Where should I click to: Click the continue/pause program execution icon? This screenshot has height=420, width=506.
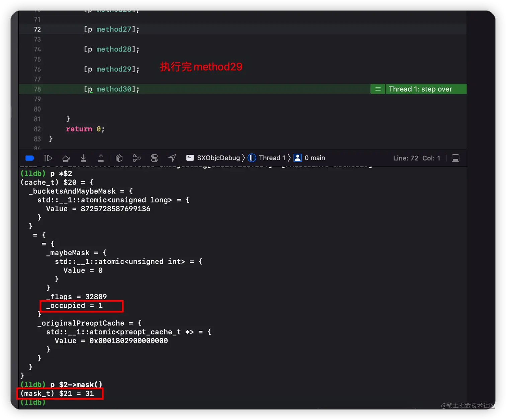point(48,158)
